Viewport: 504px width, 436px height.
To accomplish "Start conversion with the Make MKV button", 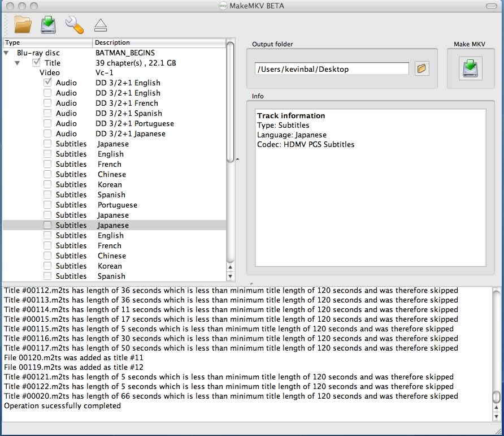I will point(470,68).
